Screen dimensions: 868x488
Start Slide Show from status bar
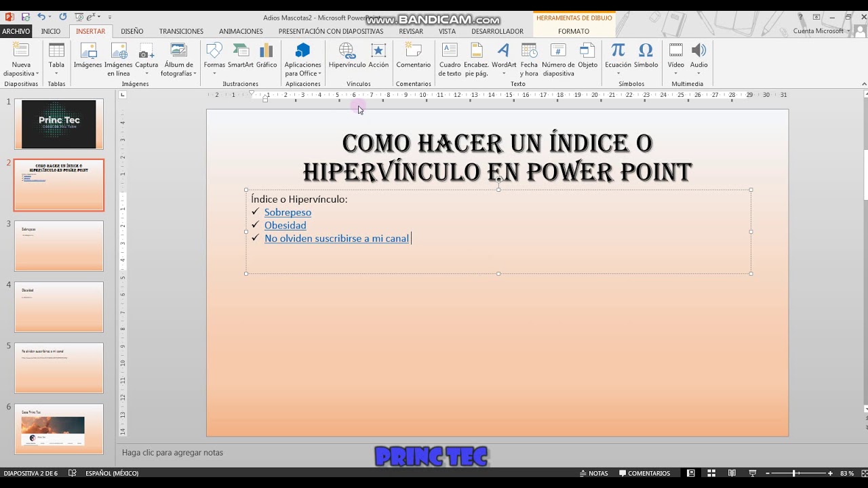[x=752, y=473]
